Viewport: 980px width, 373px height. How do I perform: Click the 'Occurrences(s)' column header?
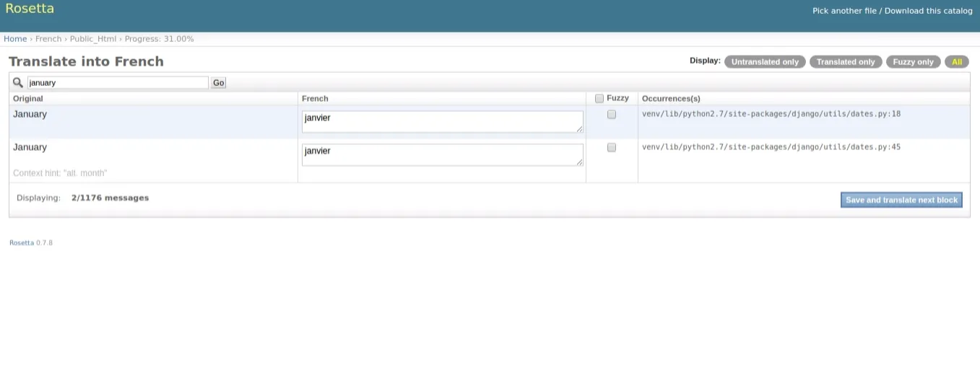point(671,99)
